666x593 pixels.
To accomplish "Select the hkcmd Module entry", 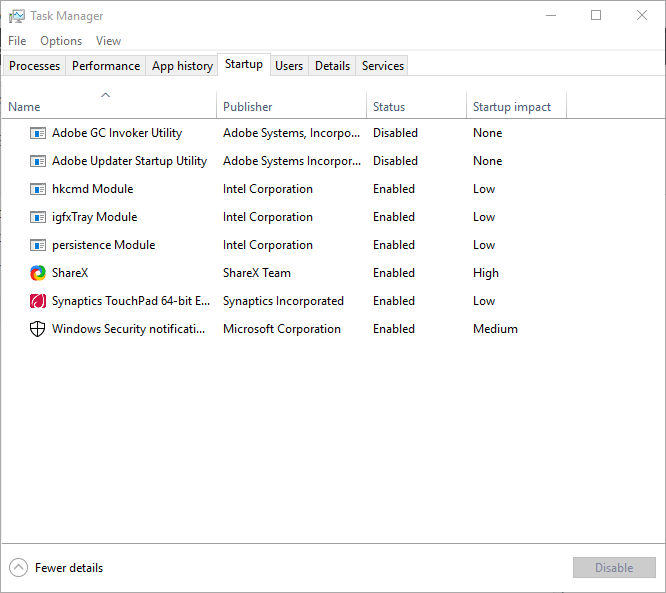I will click(x=93, y=189).
